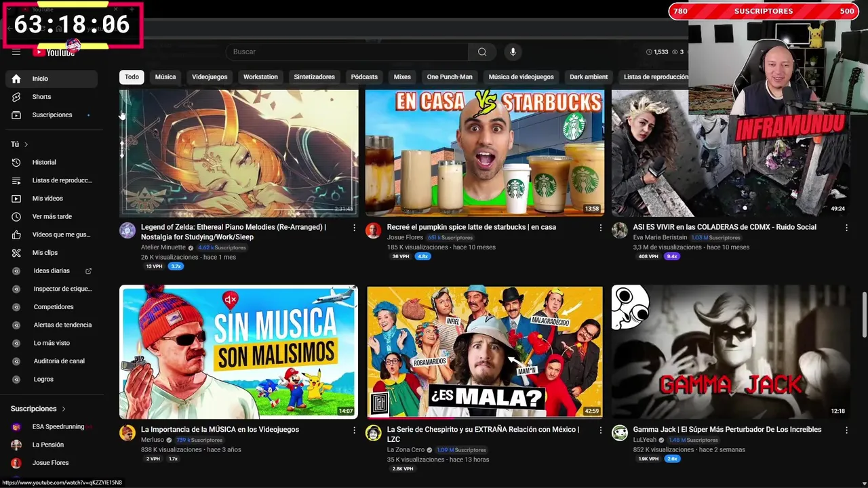868x488 pixels.
Task: Open Ver más tarde in sidebar
Action: (52, 216)
